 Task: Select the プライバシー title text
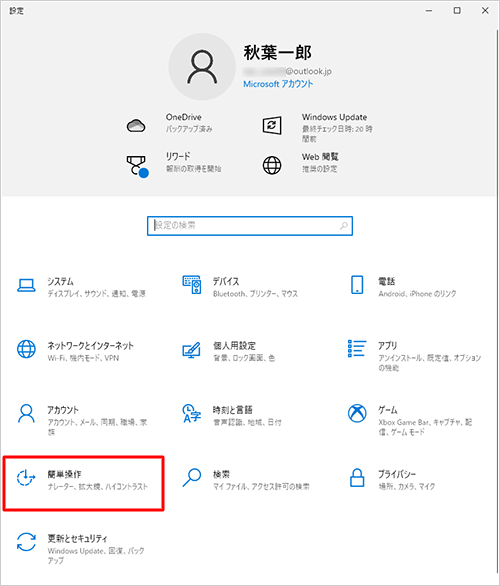point(397,474)
